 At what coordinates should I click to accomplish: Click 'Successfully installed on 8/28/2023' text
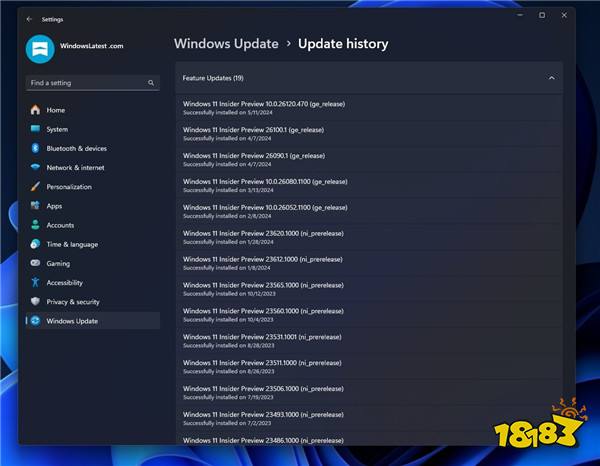coord(228,345)
